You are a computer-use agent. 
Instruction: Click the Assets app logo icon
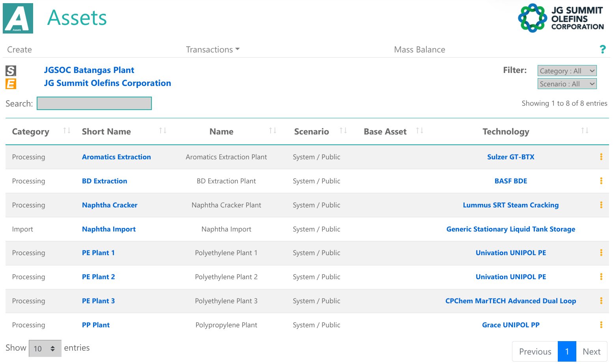pyautogui.click(x=18, y=19)
